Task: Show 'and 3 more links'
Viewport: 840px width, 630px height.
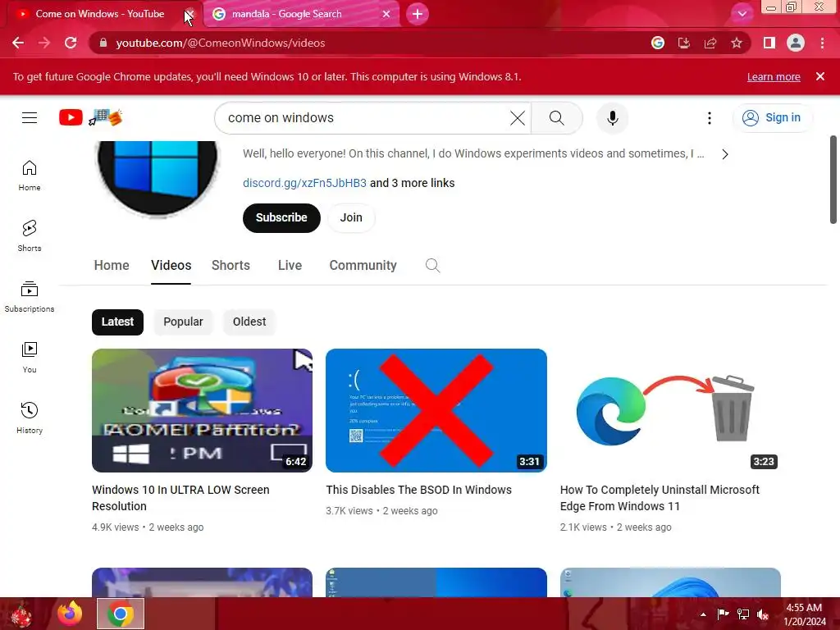Action: click(x=412, y=183)
